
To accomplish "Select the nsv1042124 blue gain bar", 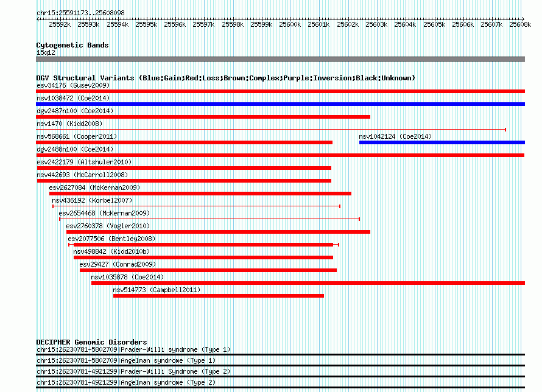I will point(442,142).
